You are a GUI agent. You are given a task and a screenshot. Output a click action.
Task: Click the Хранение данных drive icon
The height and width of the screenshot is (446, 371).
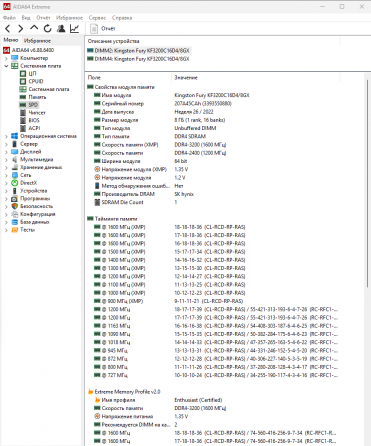point(14,167)
